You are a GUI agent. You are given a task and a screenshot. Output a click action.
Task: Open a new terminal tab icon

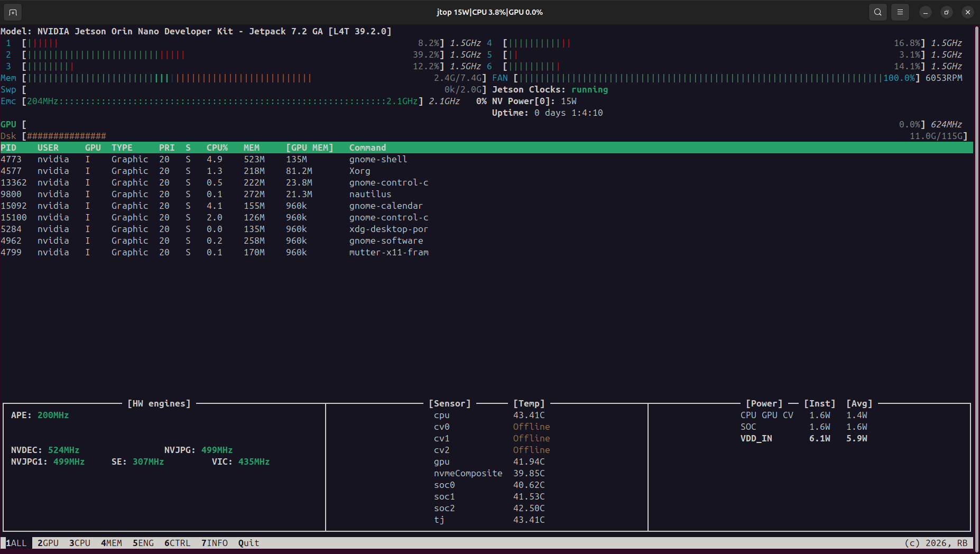tap(13, 12)
